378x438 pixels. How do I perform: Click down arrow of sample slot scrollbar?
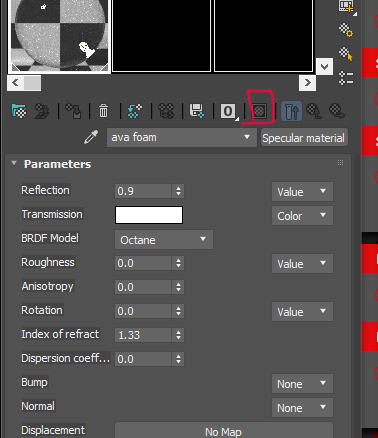[x=324, y=67]
